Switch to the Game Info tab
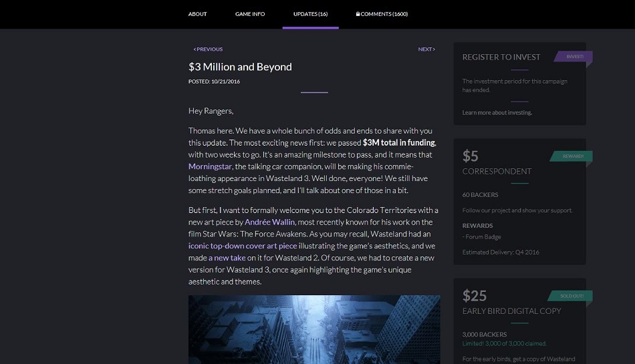The height and width of the screenshot is (364, 635). click(x=250, y=14)
